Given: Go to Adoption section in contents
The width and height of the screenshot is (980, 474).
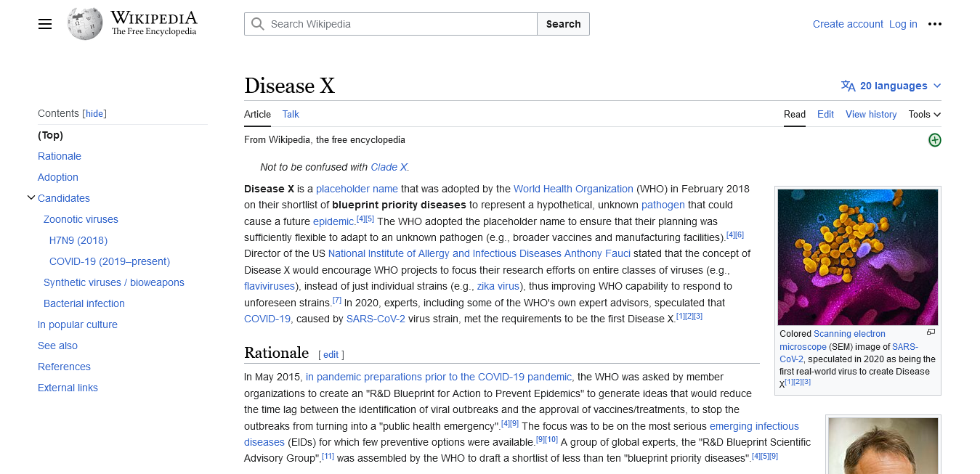Looking at the screenshot, I should [58, 177].
